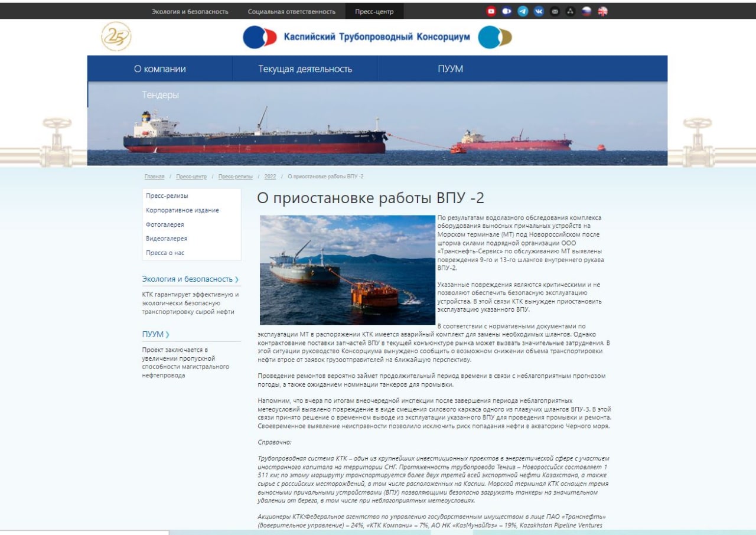Click paragraph starting Указанные повреждения являются
The height and width of the screenshot is (535, 756).
[x=520, y=297]
